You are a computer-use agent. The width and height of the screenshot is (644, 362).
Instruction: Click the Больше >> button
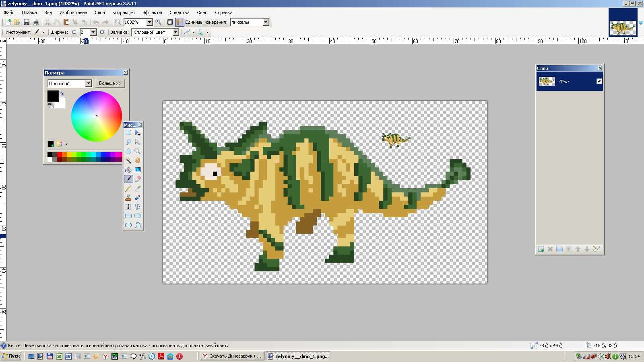tap(110, 83)
